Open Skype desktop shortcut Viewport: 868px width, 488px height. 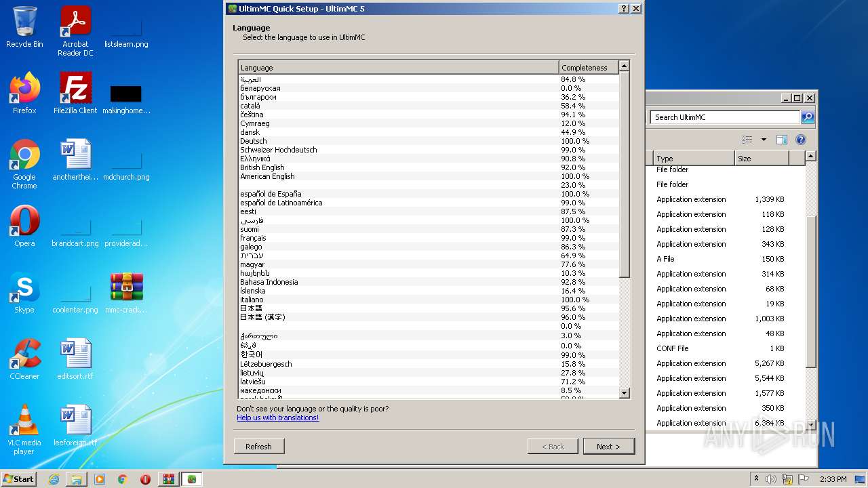24,292
